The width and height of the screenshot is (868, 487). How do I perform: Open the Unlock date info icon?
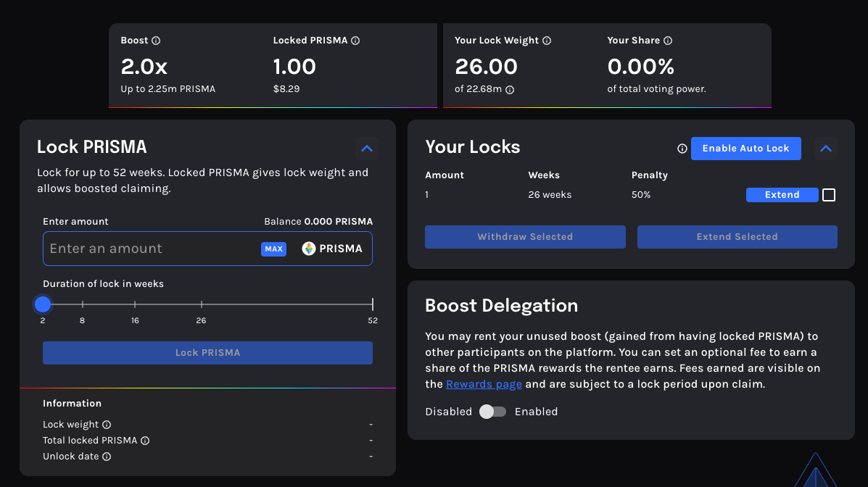(107, 457)
